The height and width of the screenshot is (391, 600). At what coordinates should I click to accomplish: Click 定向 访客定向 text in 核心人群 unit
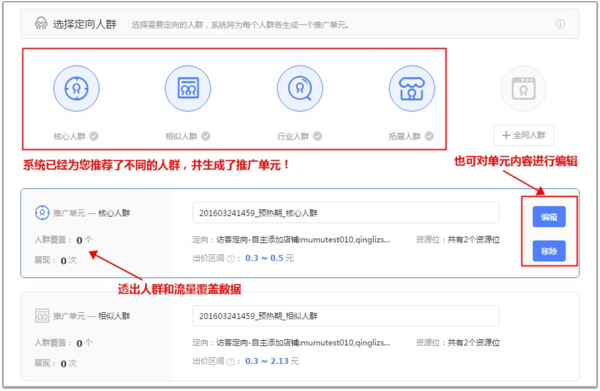[x=291, y=239]
